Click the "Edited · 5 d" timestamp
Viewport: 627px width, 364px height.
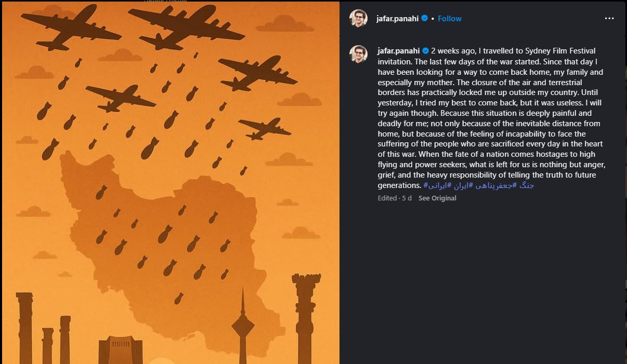click(395, 198)
